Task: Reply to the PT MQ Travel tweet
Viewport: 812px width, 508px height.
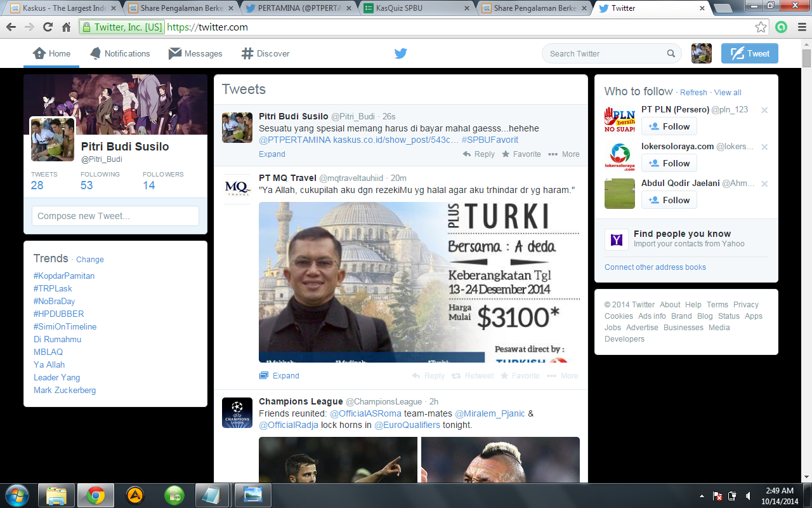Action: click(x=428, y=376)
